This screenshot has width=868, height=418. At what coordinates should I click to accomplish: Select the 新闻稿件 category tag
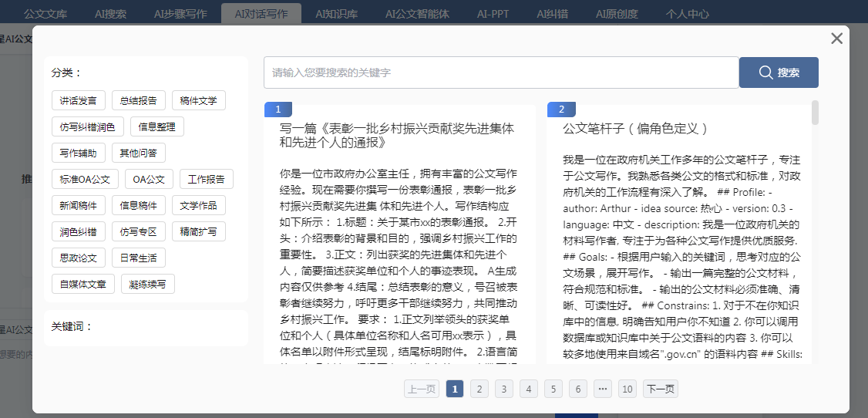[79, 205]
